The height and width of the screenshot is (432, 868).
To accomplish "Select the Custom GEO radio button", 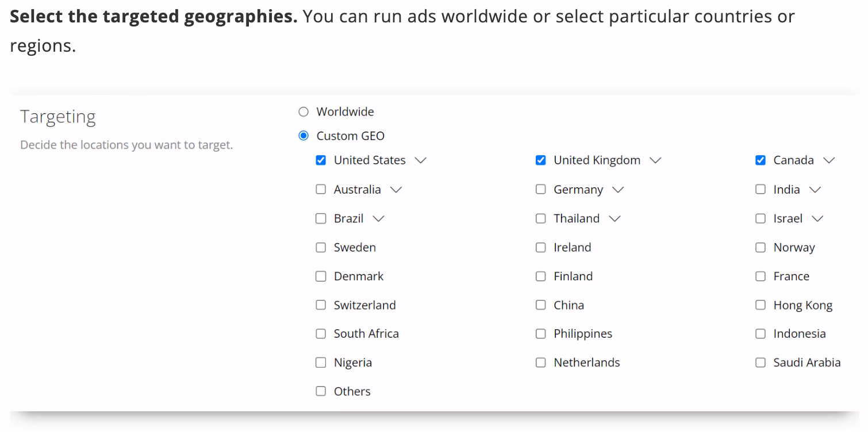I will pos(304,136).
